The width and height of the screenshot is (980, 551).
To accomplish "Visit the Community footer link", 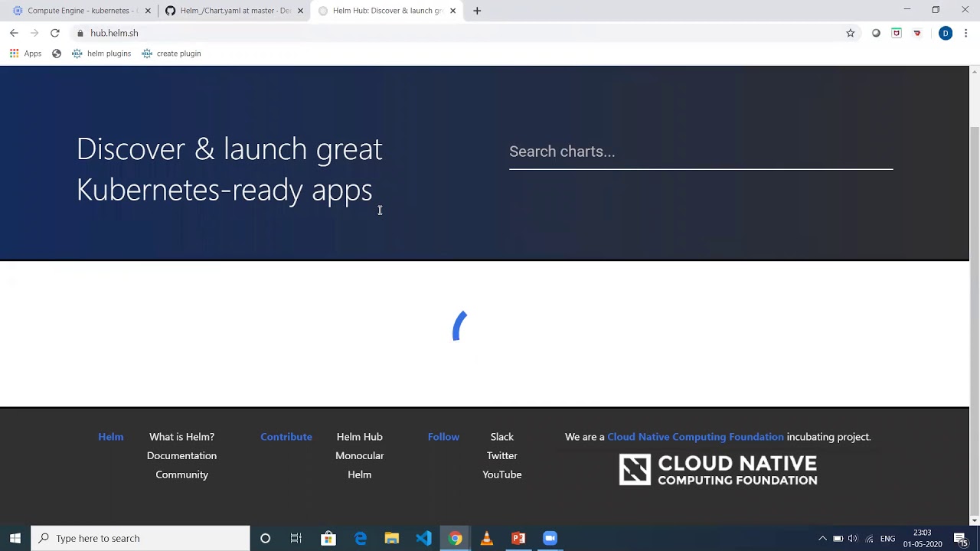I will click(x=181, y=474).
